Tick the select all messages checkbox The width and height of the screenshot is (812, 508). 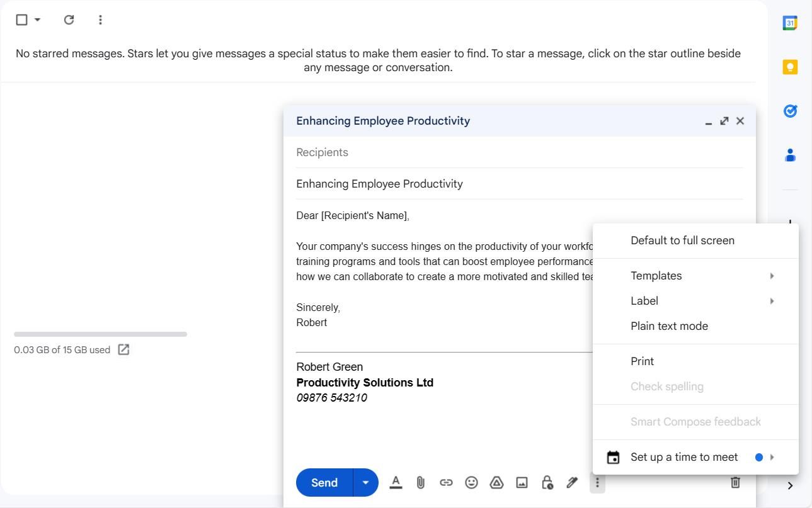pyautogui.click(x=21, y=20)
